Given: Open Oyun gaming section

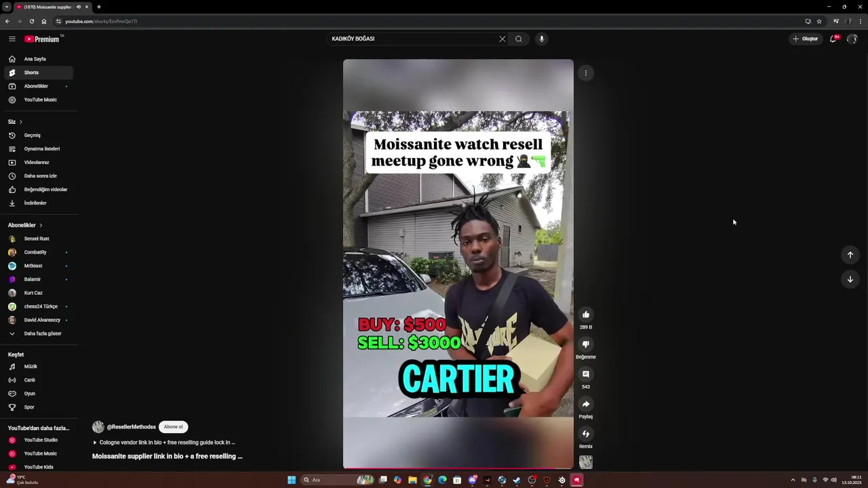Looking at the screenshot, I should coord(38,394).
